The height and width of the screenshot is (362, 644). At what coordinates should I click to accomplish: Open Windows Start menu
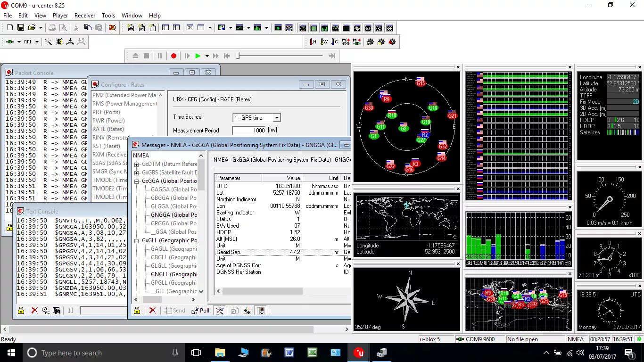tap(10, 353)
